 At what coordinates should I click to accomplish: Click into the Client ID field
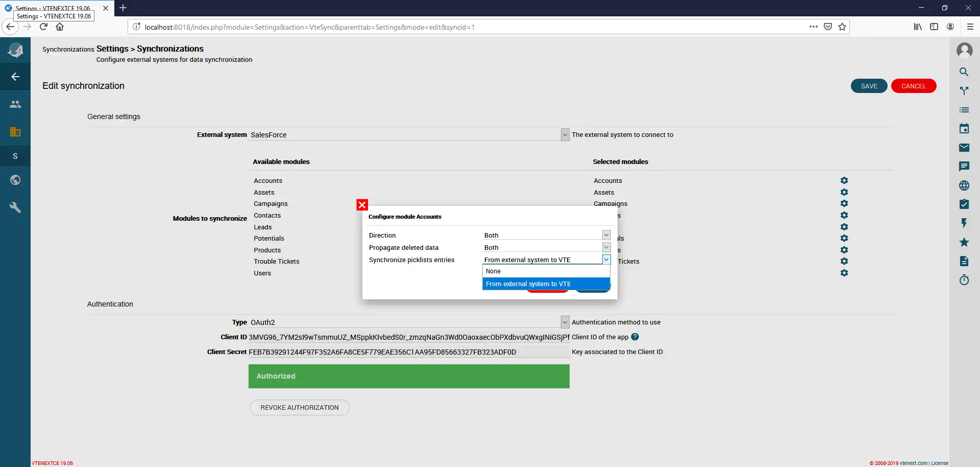click(409, 337)
